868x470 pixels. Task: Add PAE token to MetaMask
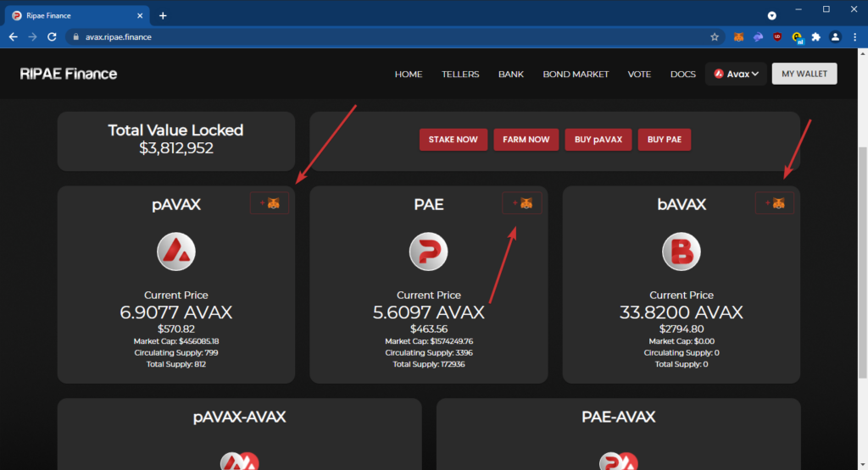[x=522, y=203]
